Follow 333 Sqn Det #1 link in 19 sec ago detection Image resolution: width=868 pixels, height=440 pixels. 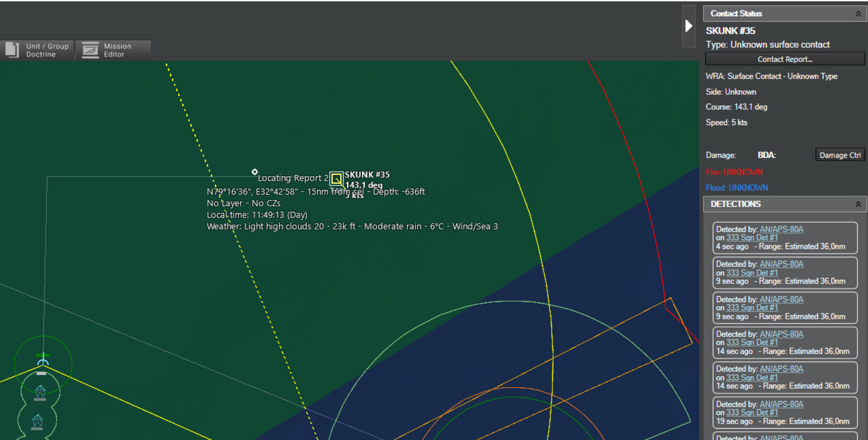[752, 412]
